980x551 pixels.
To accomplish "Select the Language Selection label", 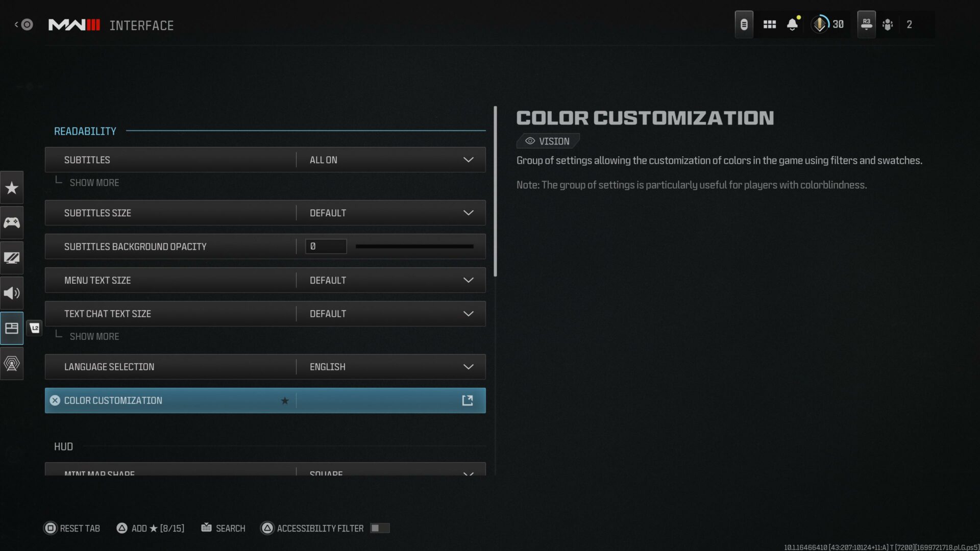I will [x=109, y=367].
